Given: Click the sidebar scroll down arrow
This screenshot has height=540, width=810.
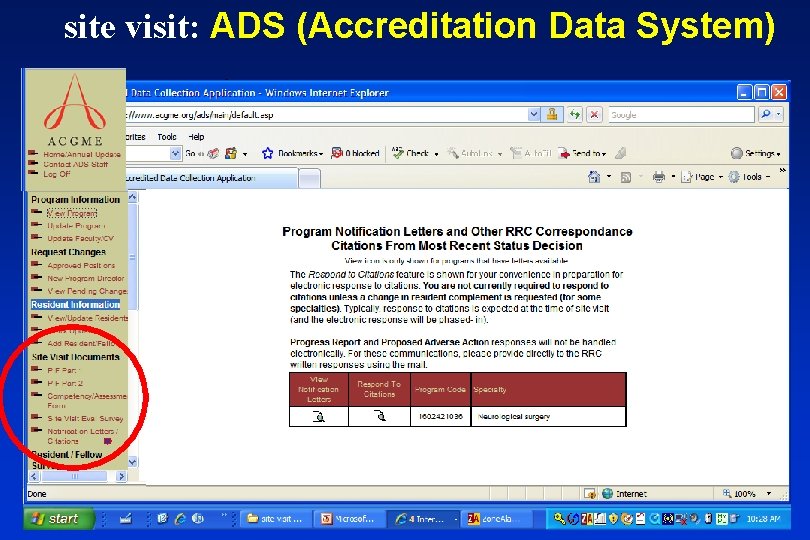Looking at the screenshot, I should [132, 461].
